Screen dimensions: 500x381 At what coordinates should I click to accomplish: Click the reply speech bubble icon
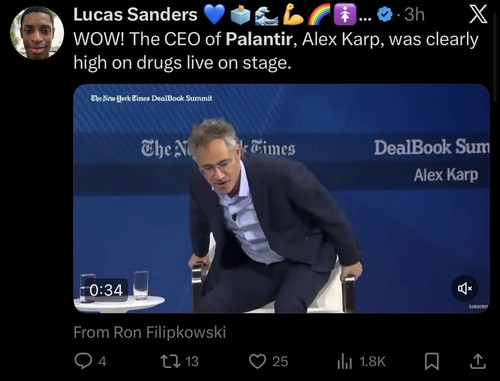click(83, 361)
